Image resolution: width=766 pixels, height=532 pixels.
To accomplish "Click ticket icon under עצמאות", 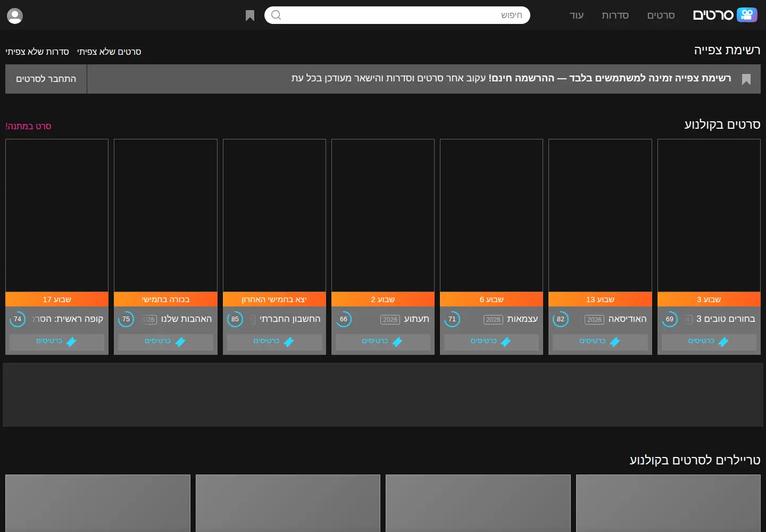I will point(506,342).
